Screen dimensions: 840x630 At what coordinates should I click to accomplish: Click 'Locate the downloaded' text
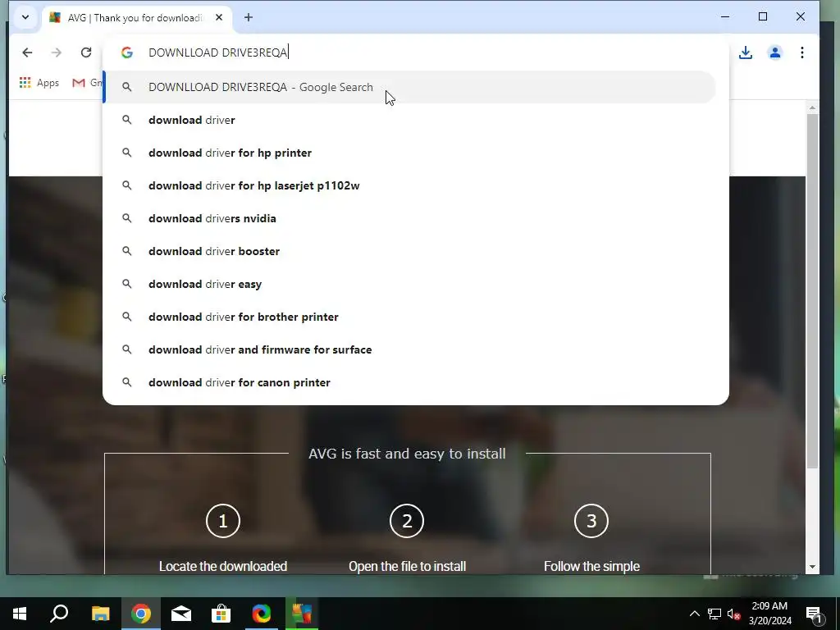click(223, 566)
